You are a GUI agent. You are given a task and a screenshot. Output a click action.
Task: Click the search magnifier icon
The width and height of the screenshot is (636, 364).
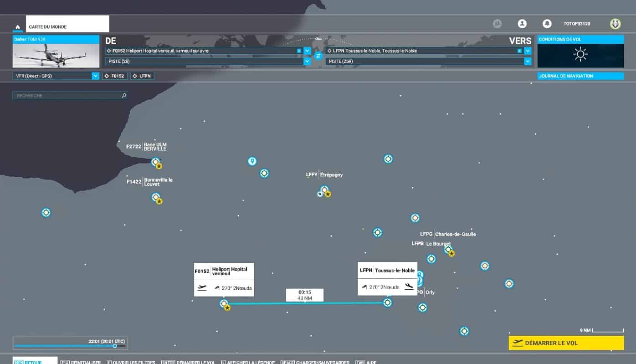(124, 96)
